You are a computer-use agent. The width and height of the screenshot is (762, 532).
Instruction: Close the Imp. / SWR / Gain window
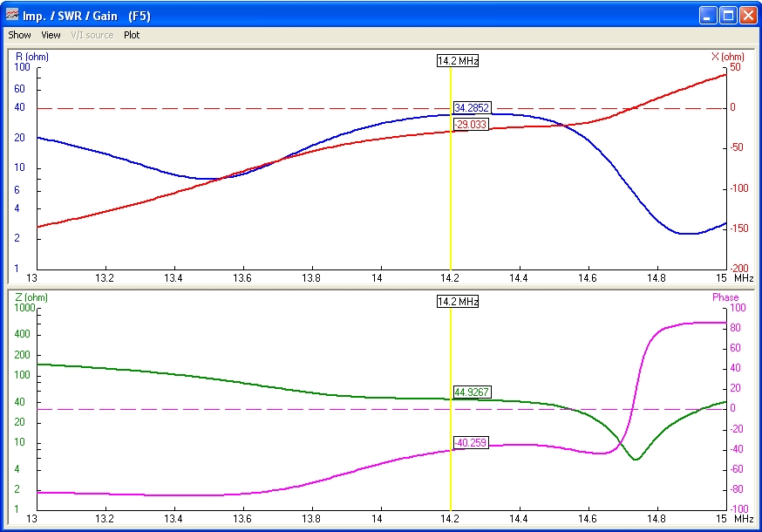tap(748, 16)
